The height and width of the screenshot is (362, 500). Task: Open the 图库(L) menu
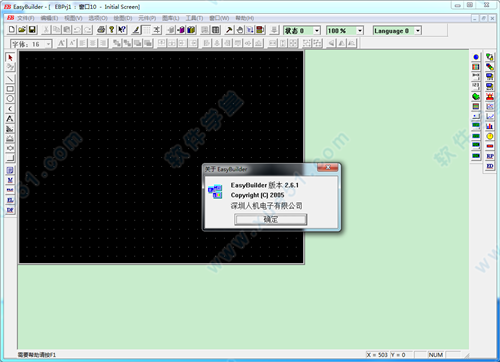coord(171,18)
